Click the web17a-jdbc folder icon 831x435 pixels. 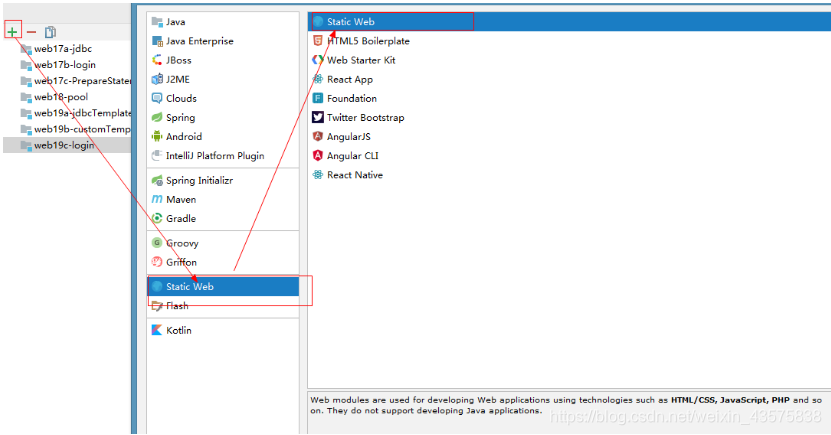point(26,49)
